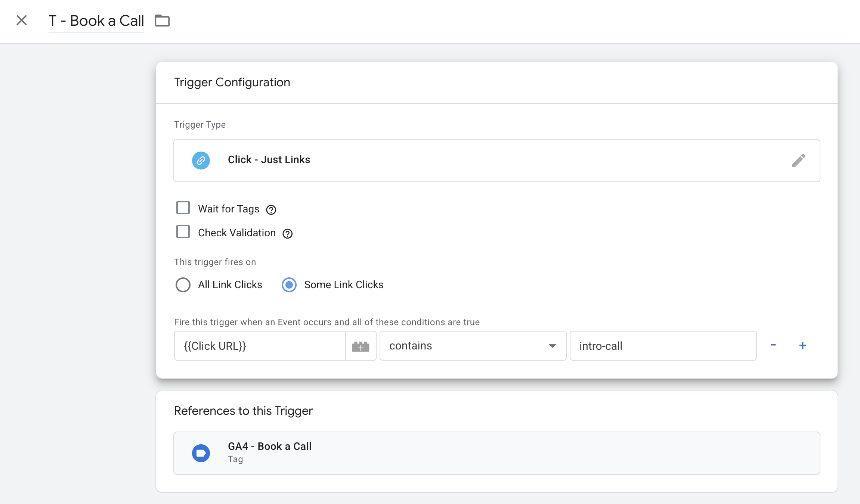Click the This trigger fires on label

click(x=215, y=262)
